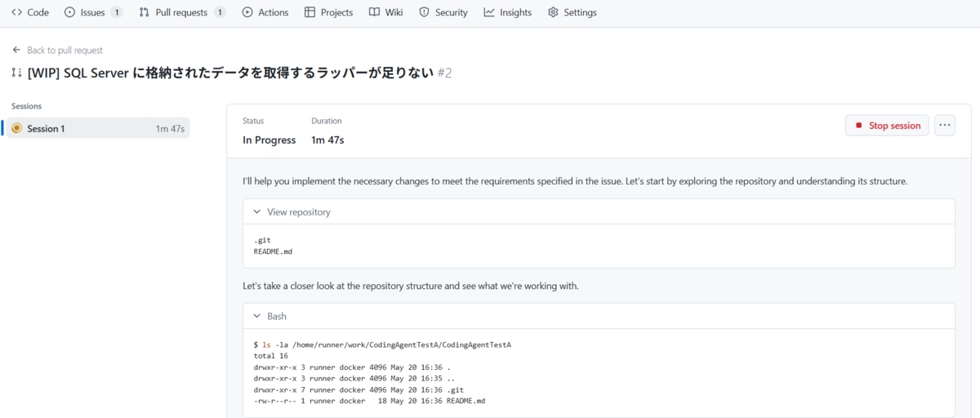The height and width of the screenshot is (418, 980).
Task: Open repository Settings tab
Action: click(x=572, y=12)
